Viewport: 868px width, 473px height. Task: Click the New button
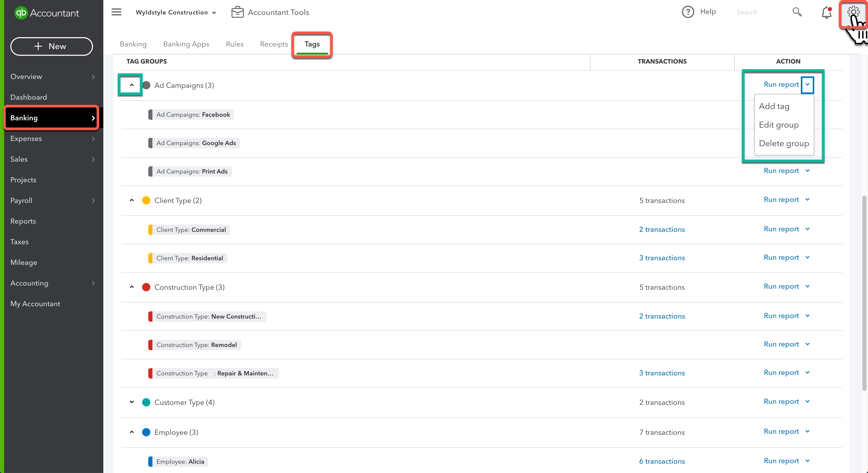(x=52, y=46)
